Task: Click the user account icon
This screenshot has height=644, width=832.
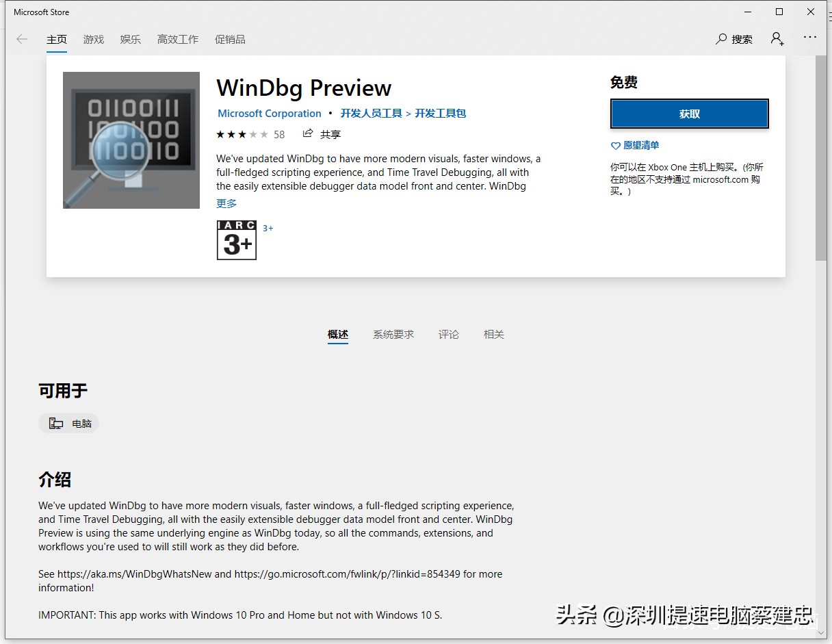Action: [777, 39]
